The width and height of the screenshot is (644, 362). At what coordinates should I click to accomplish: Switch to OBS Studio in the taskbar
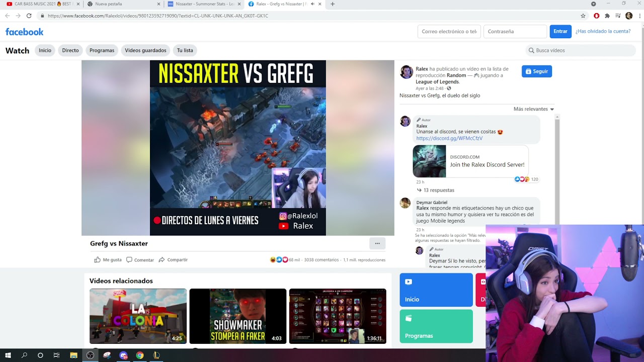point(90,355)
